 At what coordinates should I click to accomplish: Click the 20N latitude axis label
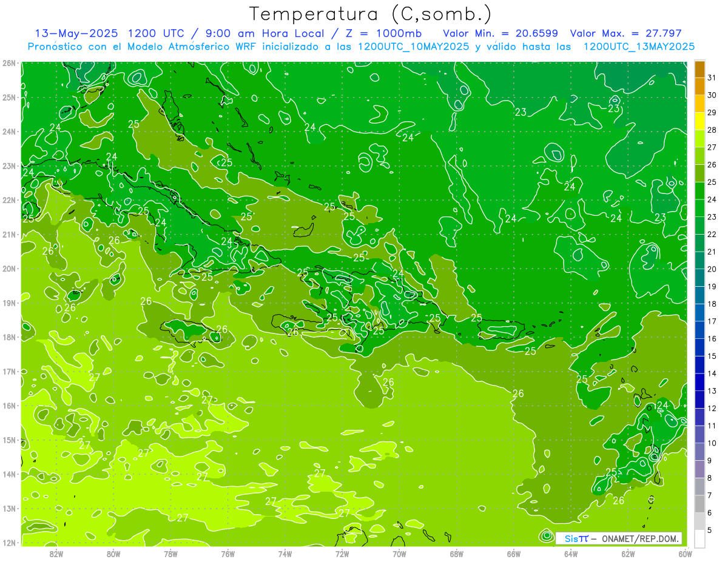tap(8, 269)
